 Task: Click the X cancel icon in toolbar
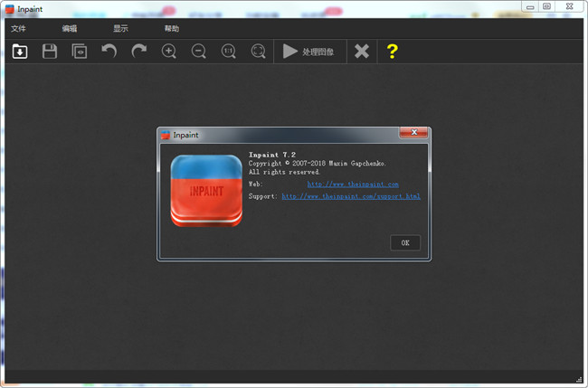362,52
